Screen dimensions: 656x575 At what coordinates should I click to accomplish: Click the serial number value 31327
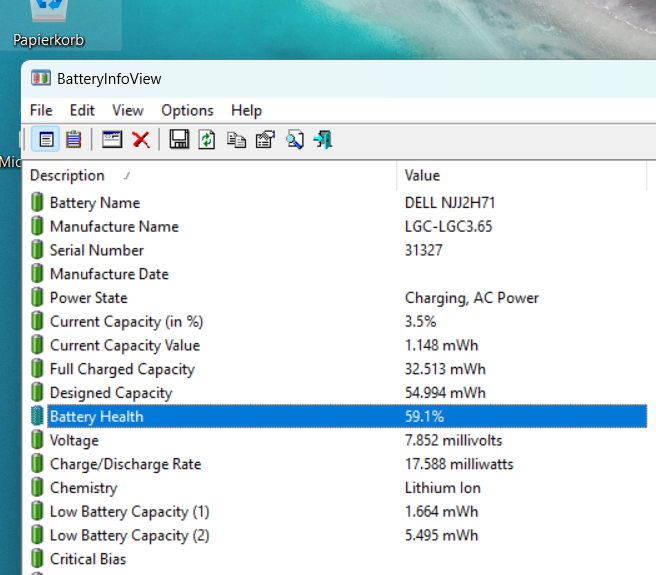(x=423, y=250)
